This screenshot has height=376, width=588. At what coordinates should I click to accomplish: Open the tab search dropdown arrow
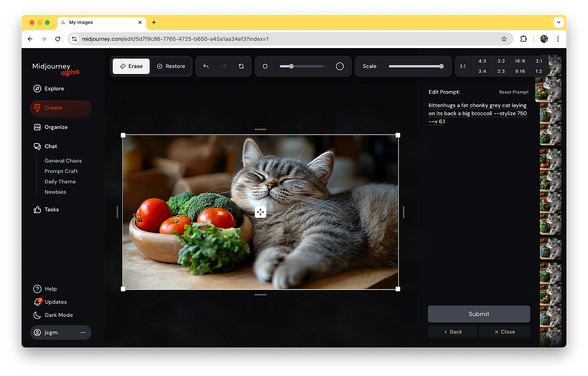[559, 22]
